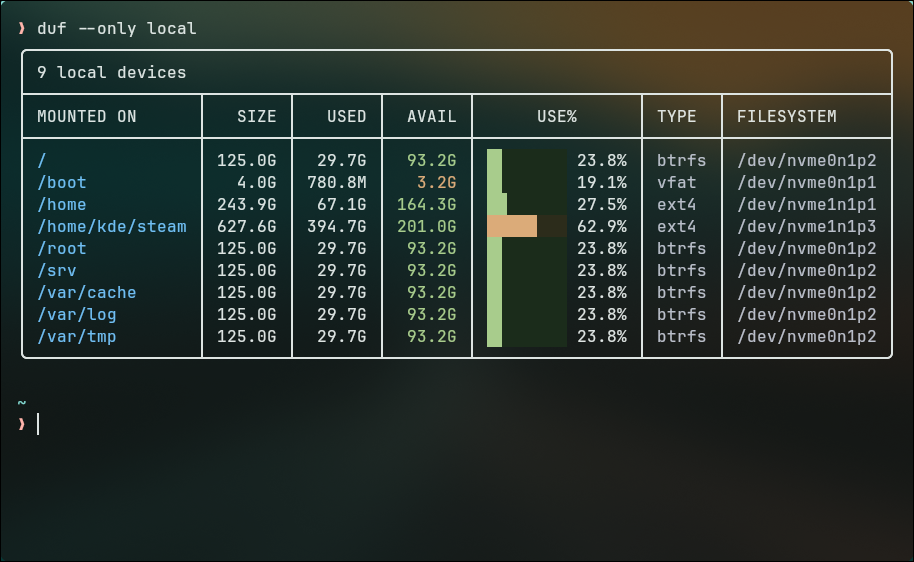This screenshot has height=562, width=914.
Task: Click the 9 local devices title
Action: 111,72
